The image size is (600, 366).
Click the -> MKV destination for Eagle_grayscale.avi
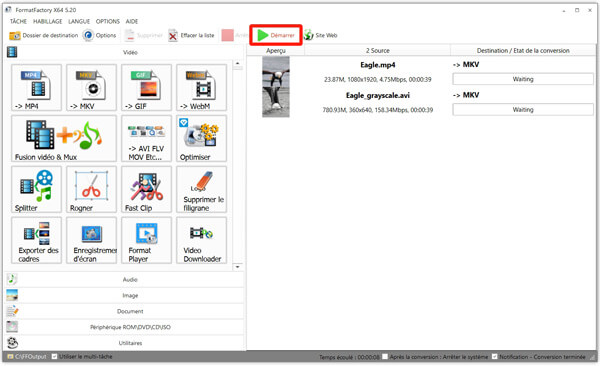[x=466, y=95]
